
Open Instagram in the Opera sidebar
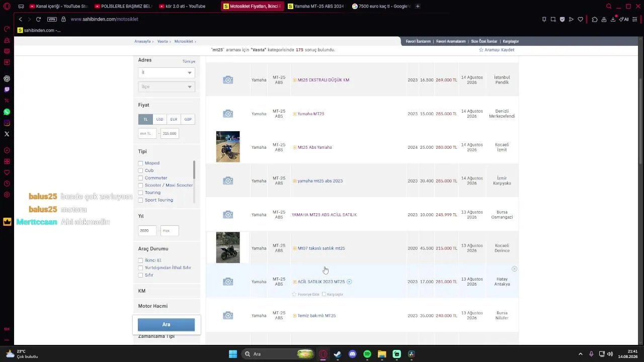click(x=7, y=123)
